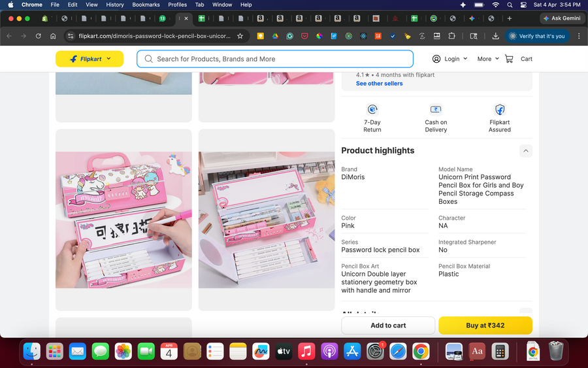
Task: Open Notes from the Dock
Action: [x=238, y=352]
